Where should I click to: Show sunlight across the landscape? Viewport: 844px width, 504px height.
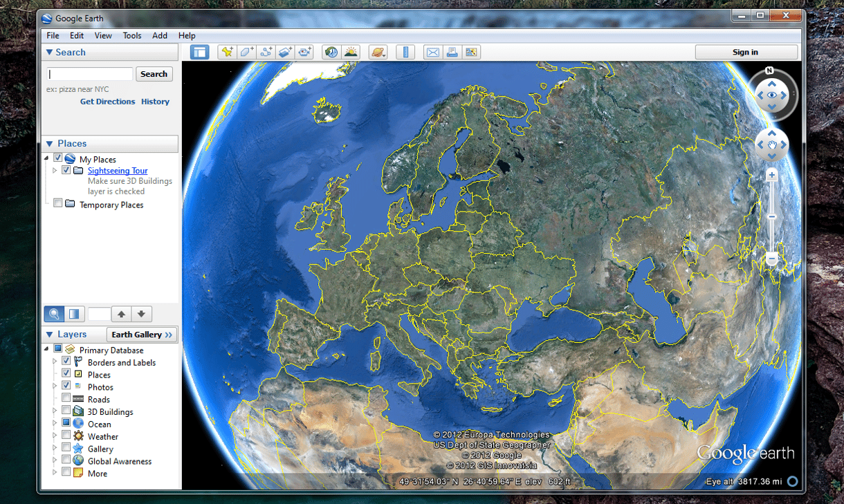pos(351,52)
